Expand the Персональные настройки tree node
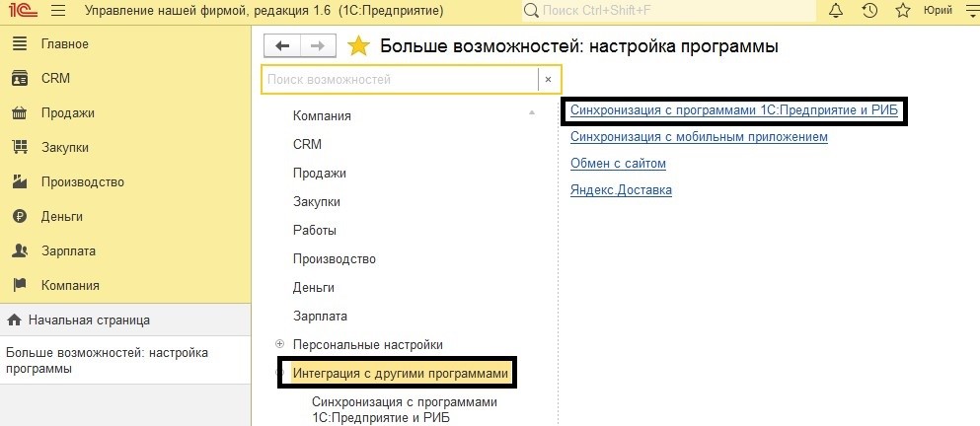 [x=280, y=344]
